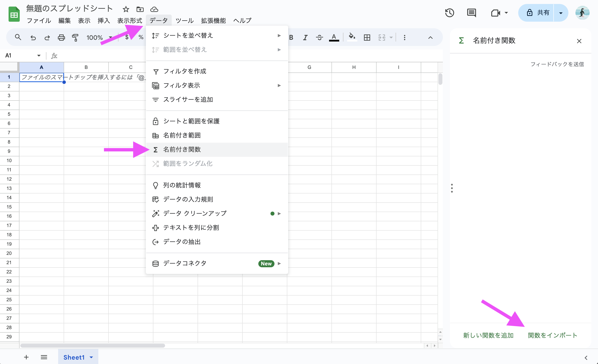Screen dimensions: 598x364
Task: Click 関数をインポート link
Action: point(552,335)
